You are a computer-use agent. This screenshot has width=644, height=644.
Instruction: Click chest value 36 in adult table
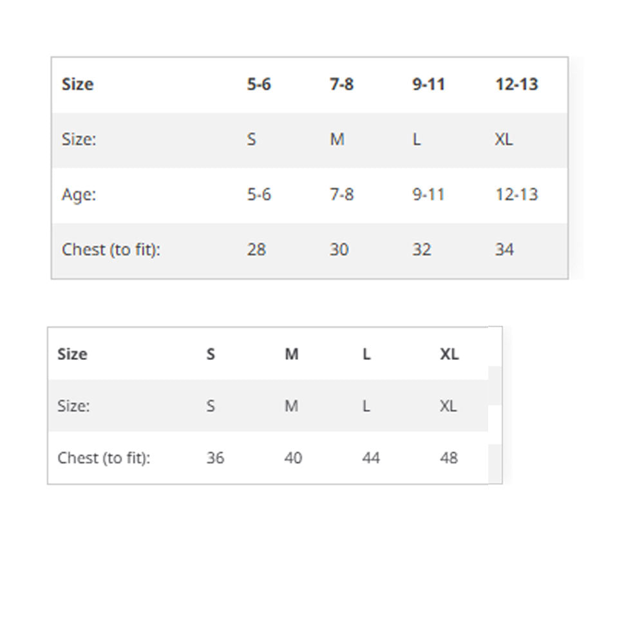click(x=215, y=458)
